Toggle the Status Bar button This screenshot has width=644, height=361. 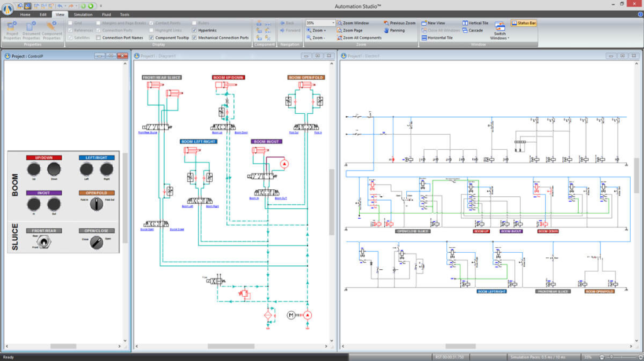[x=524, y=23]
